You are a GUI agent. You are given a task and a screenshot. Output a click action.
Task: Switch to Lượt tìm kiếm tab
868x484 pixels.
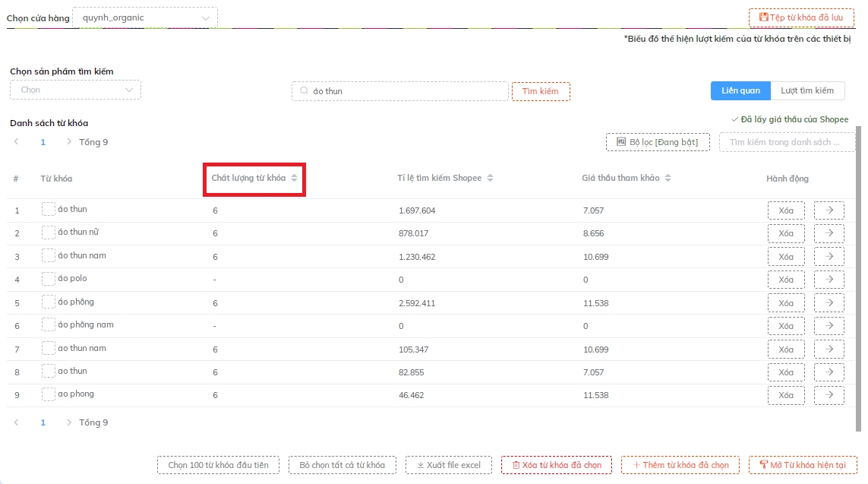(x=806, y=90)
